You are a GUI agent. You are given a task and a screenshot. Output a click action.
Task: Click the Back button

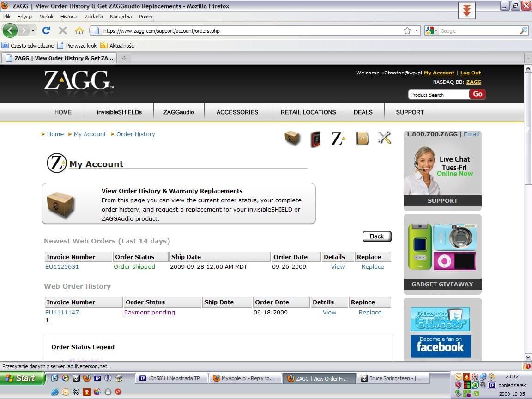click(377, 236)
